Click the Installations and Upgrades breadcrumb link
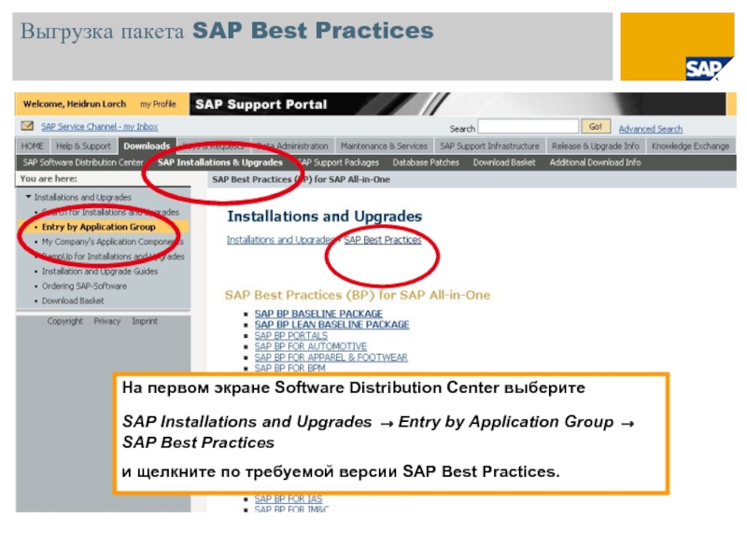 pos(281,240)
